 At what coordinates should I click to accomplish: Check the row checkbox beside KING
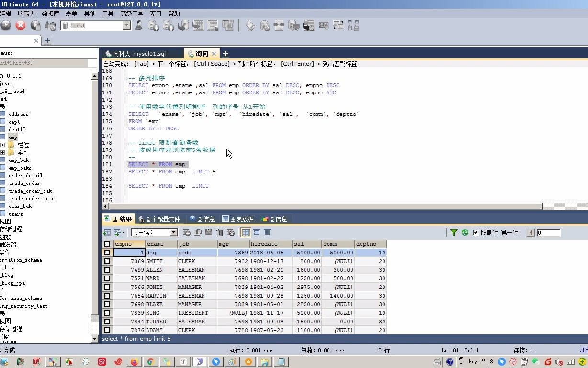107,313
